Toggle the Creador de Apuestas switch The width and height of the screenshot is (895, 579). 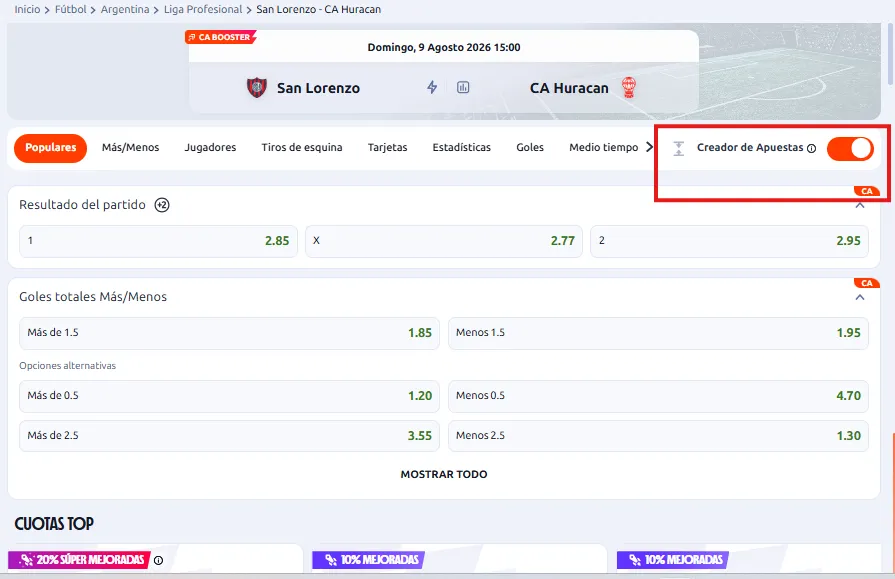850,148
